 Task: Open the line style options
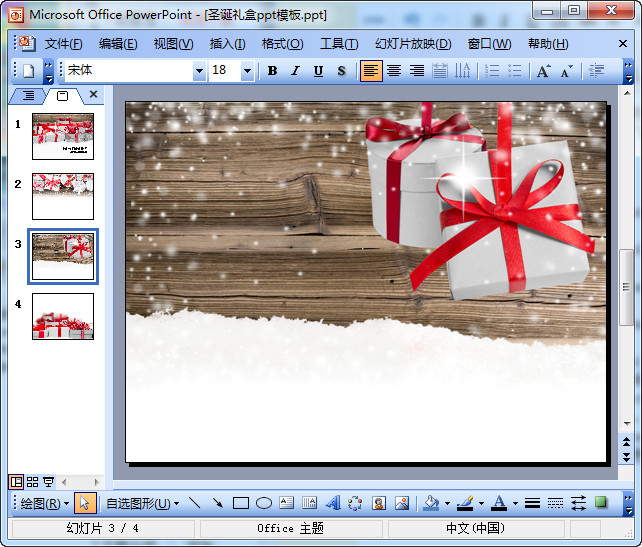pyautogui.click(x=532, y=503)
